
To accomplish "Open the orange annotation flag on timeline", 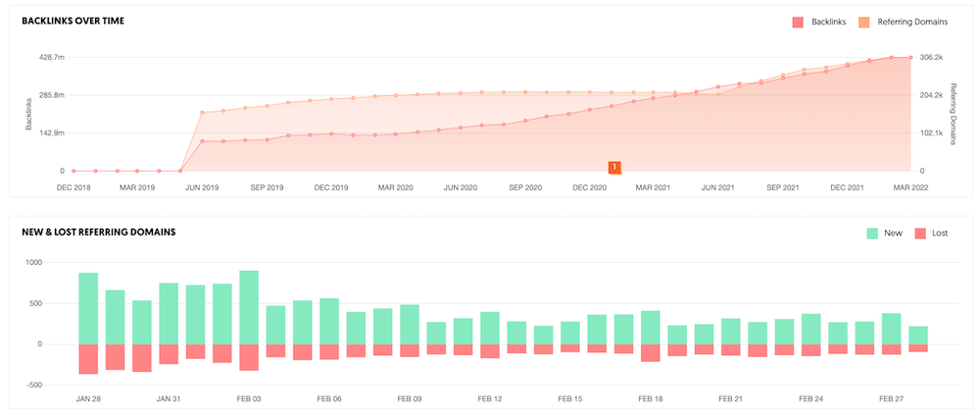I will (x=614, y=167).
